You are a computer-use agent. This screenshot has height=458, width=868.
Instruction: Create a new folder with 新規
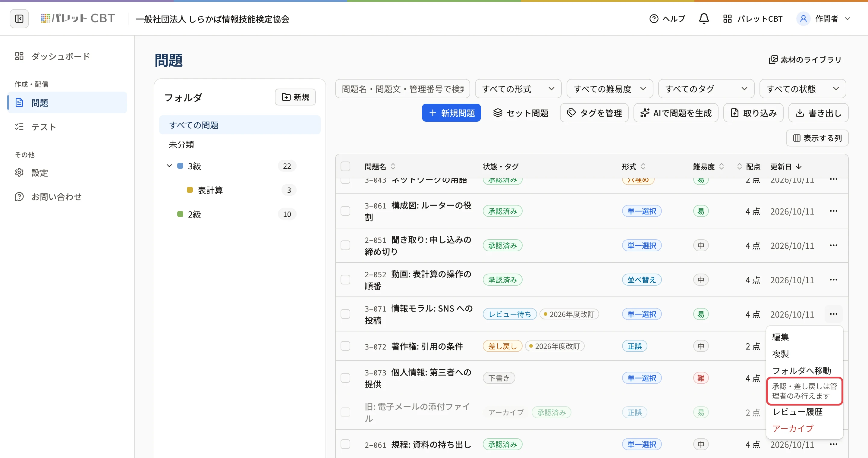click(x=295, y=97)
